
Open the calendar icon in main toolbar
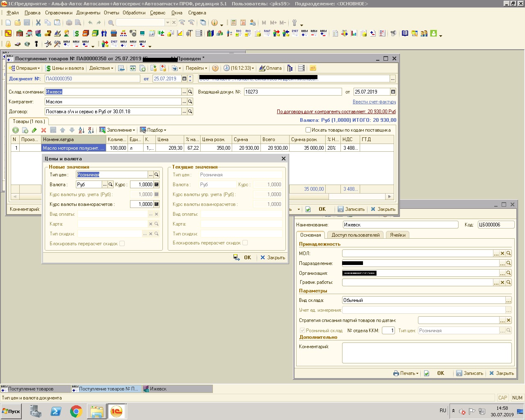point(243,23)
